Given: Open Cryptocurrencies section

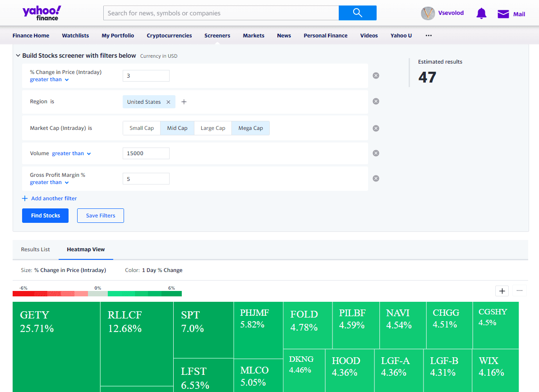Looking at the screenshot, I should pyautogui.click(x=169, y=36).
